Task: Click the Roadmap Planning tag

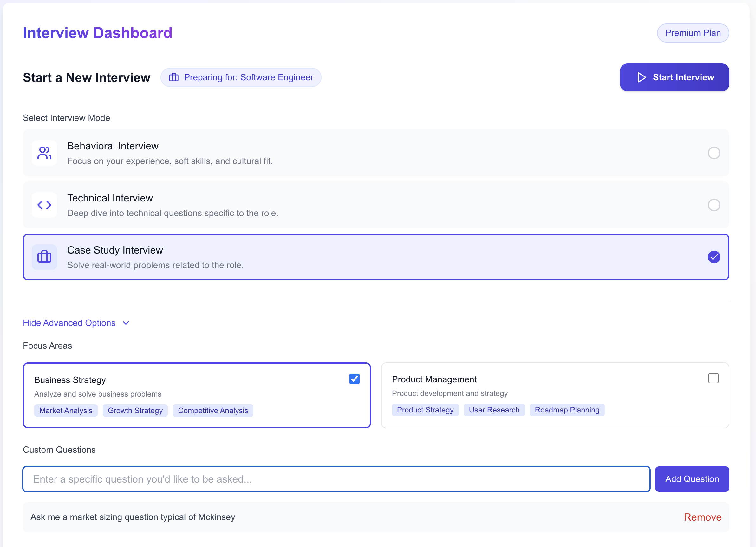Action: coord(567,410)
